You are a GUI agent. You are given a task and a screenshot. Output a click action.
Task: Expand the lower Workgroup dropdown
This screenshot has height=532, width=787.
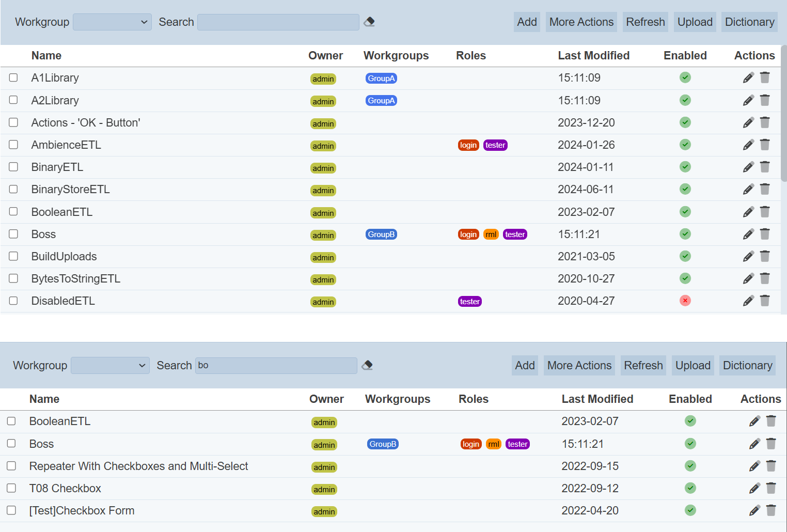click(x=110, y=366)
